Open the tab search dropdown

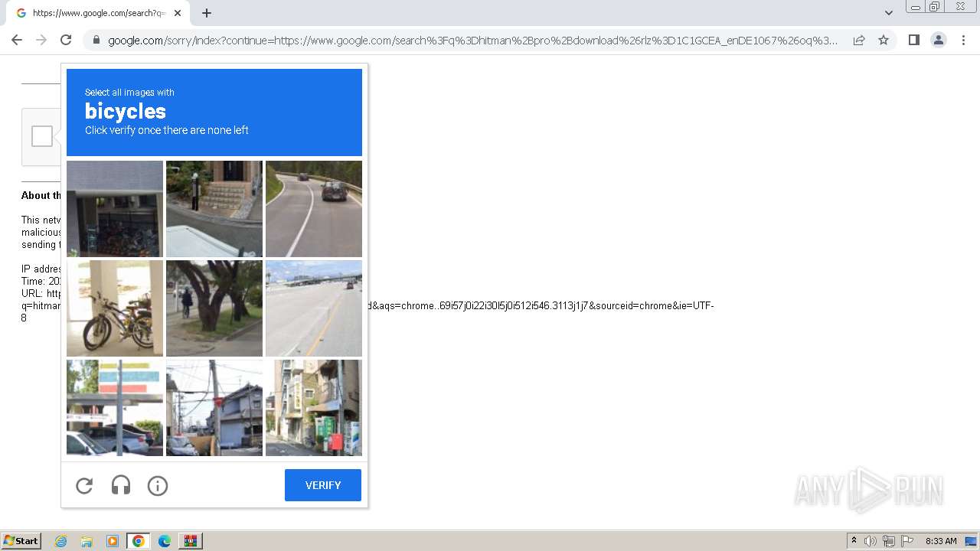pyautogui.click(x=889, y=13)
